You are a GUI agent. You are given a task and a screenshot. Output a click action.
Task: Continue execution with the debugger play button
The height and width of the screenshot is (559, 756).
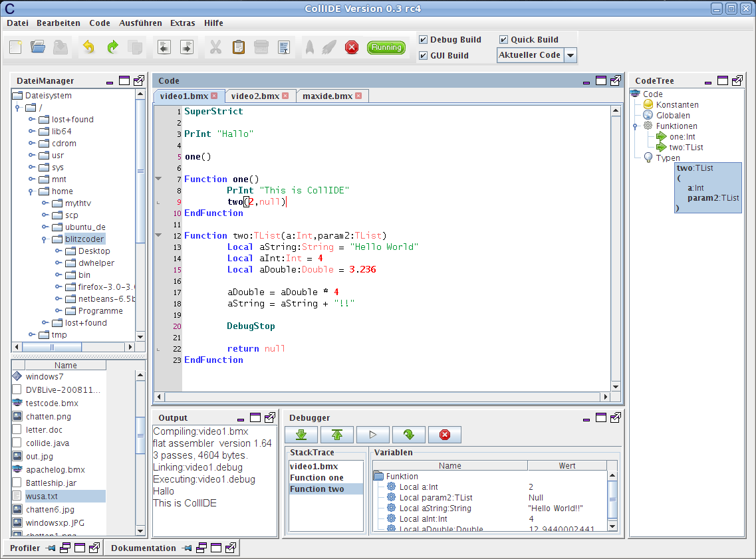pos(373,435)
